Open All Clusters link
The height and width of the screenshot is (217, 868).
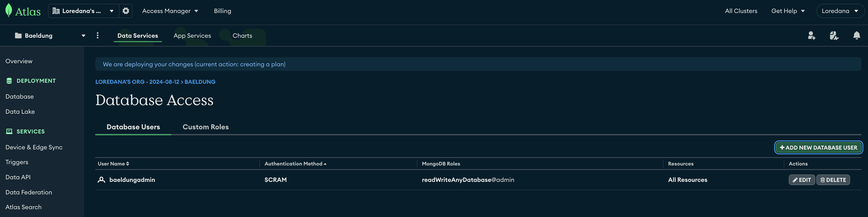pos(741,11)
